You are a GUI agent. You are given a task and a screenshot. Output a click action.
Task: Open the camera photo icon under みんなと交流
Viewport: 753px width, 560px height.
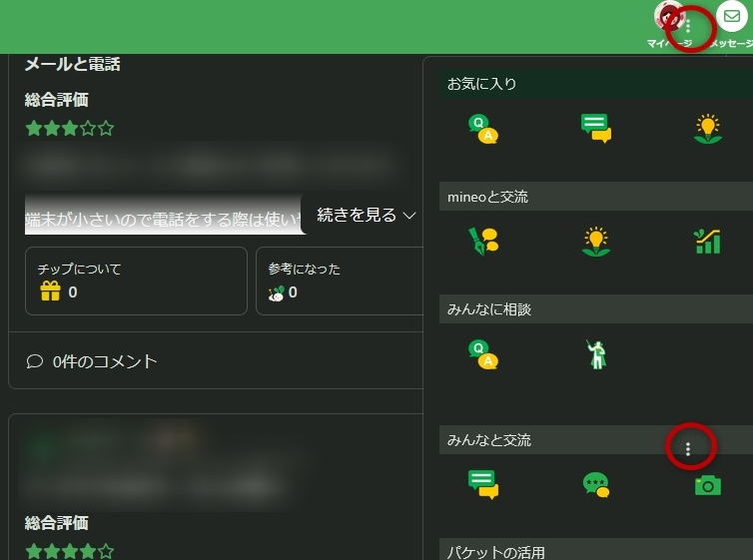[x=708, y=485]
